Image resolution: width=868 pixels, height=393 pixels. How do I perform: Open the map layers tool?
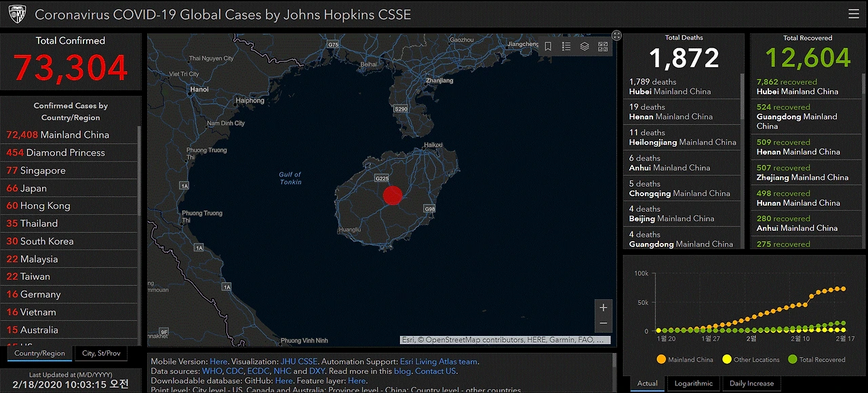click(x=585, y=46)
